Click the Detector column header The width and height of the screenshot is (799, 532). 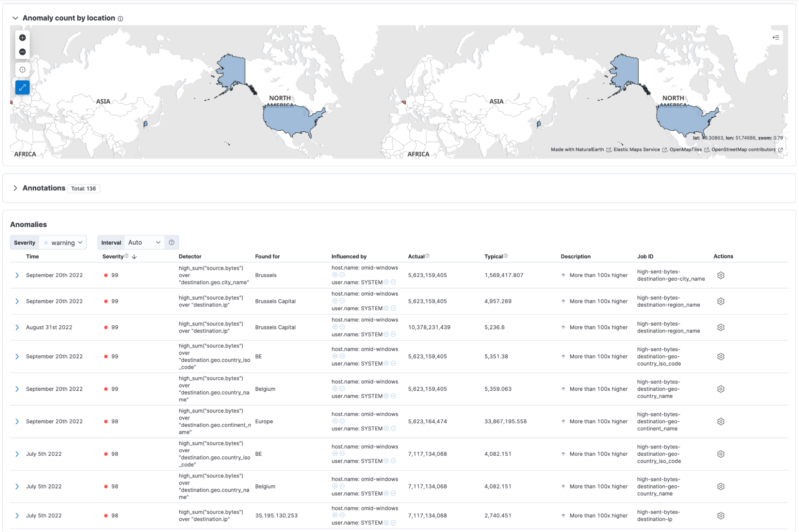click(x=190, y=257)
